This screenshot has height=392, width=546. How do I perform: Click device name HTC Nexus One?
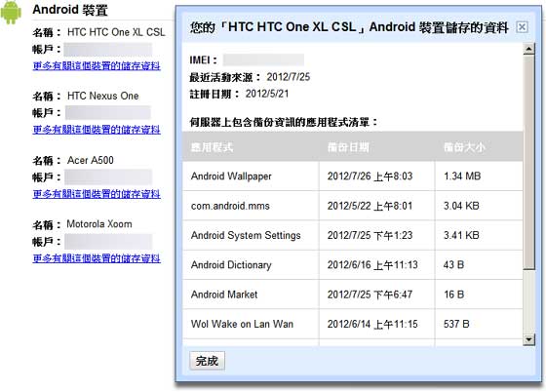[x=102, y=96]
